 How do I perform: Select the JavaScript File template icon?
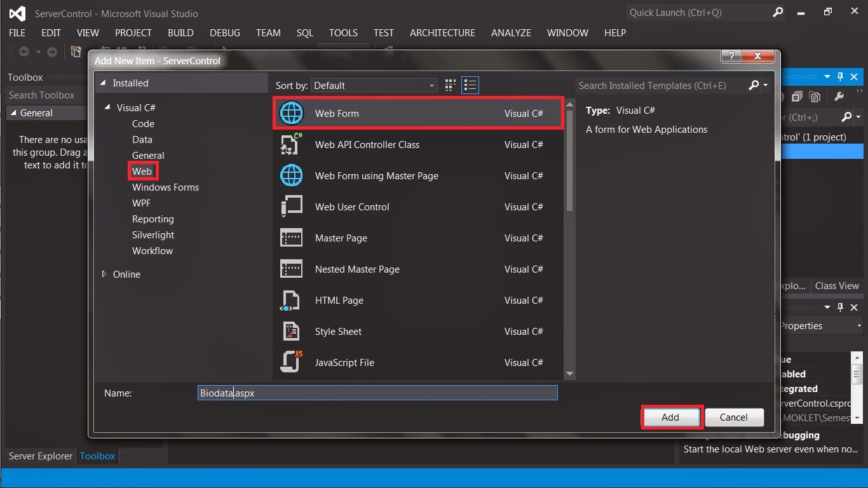pos(292,362)
